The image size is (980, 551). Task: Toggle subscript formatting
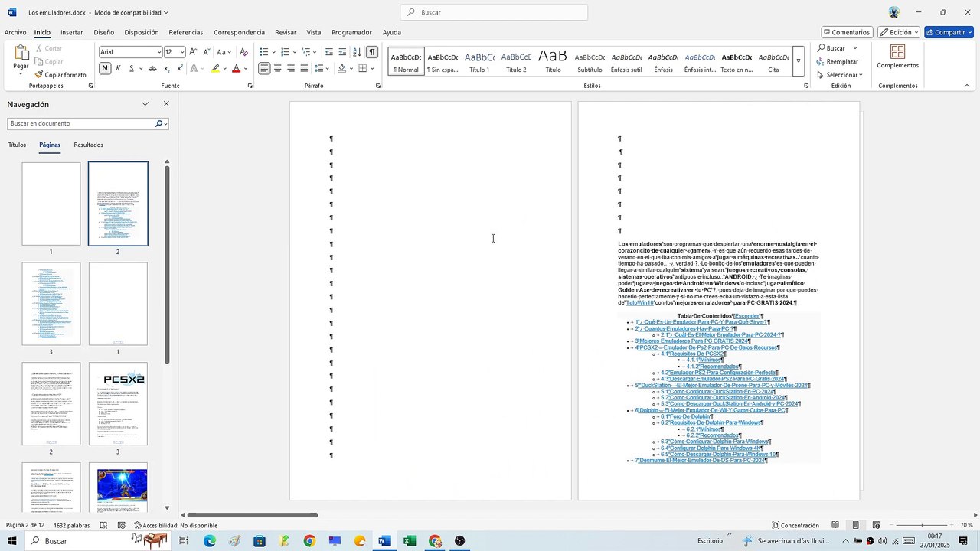(167, 68)
